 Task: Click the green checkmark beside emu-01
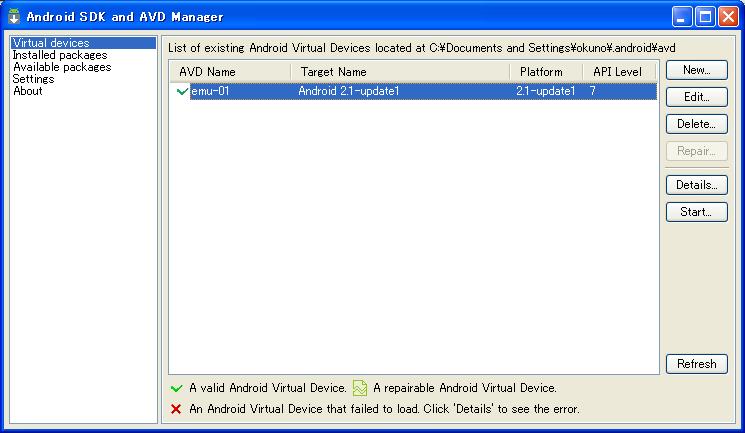(x=182, y=91)
